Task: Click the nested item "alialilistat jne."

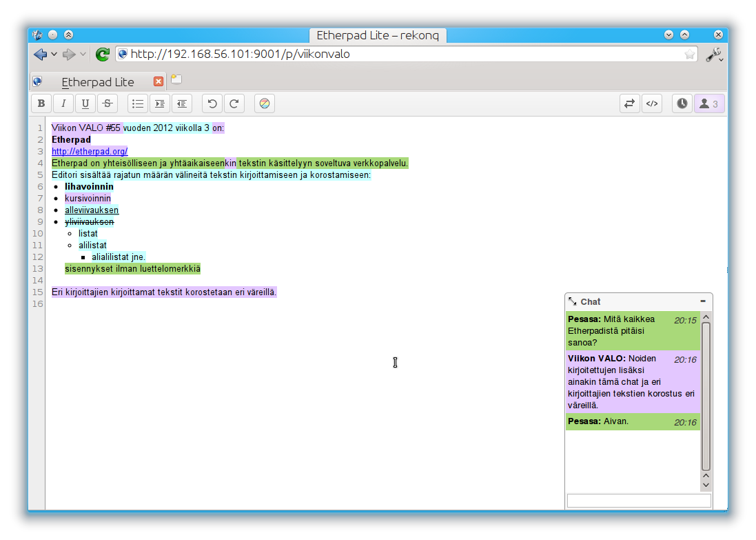Action: tap(119, 257)
